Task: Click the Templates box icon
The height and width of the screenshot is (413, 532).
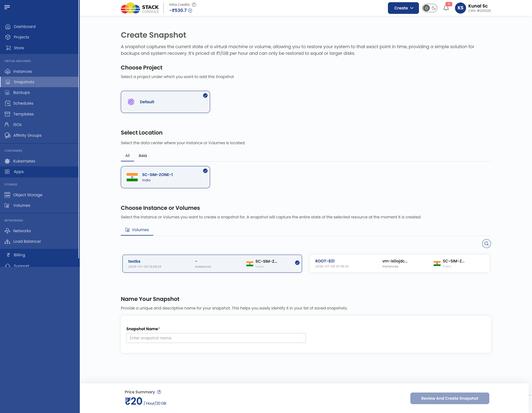Action: point(7,114)
